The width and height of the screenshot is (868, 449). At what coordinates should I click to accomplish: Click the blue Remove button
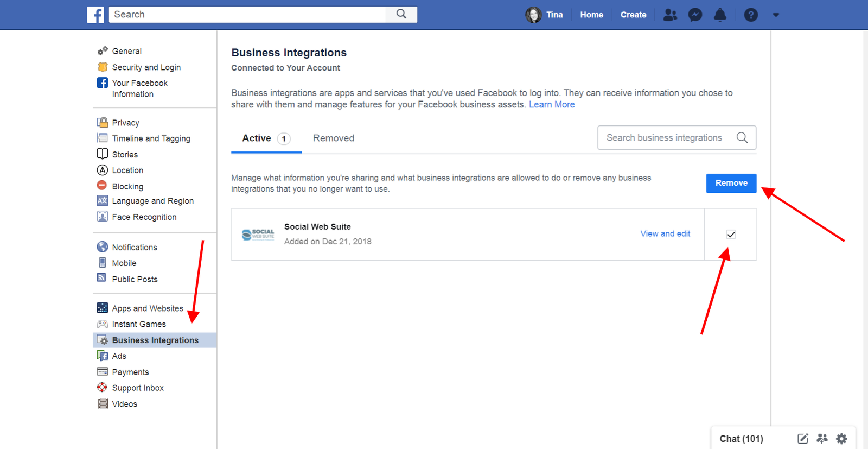click(x=731, y=183)
